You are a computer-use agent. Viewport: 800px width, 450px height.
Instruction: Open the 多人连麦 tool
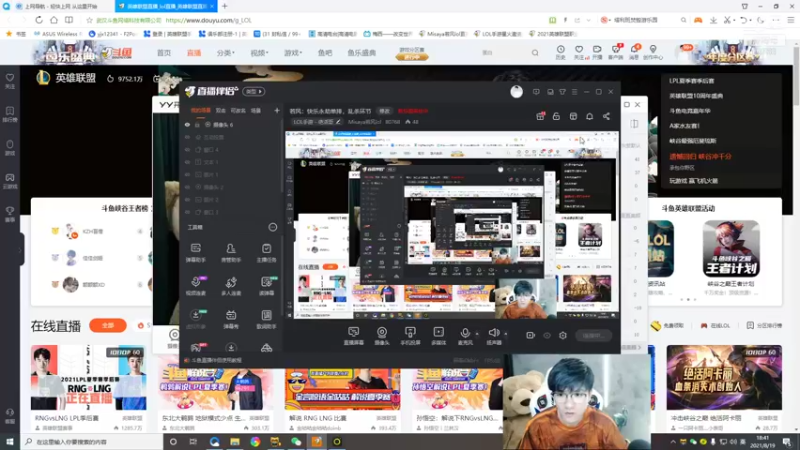tap(231, 286)
